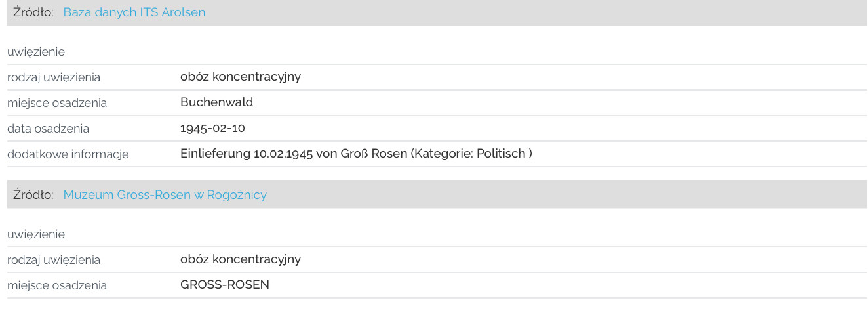Click obóz koncentracyjny value above GROSS-ROSEN
The image size is (868, 315).
pyautogui.click(x=241, y=259)
